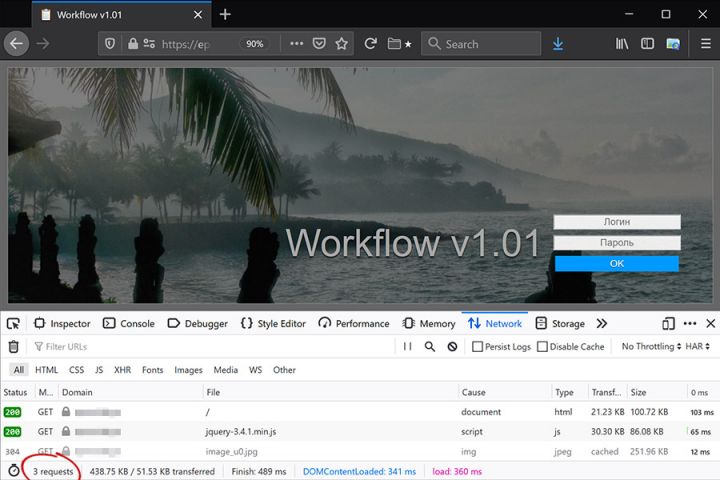
Task: Open network search magnifier
Action: tap(430, 347)
